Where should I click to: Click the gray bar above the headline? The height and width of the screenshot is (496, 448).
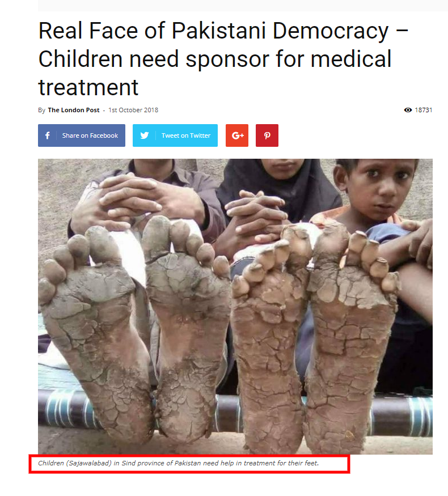pyautogui.click(x=243, y=5)
